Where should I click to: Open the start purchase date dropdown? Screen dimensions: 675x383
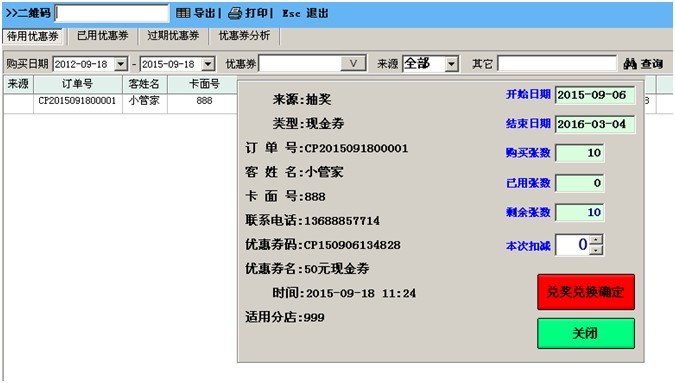pos(121,64)
